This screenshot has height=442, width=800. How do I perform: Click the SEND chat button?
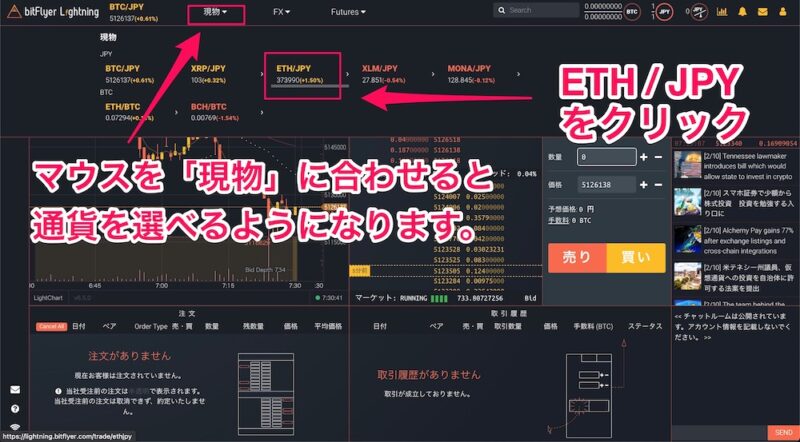click(x=783, y=433)
